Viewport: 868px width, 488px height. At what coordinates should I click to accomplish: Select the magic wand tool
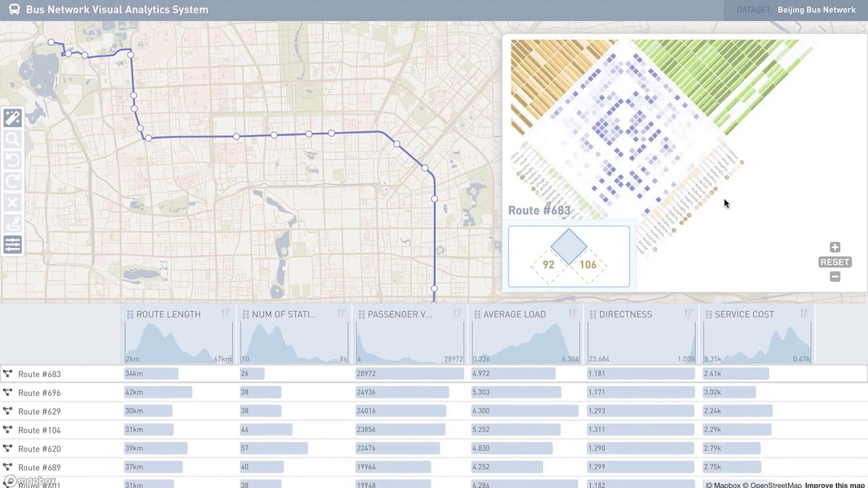[12, 119]
